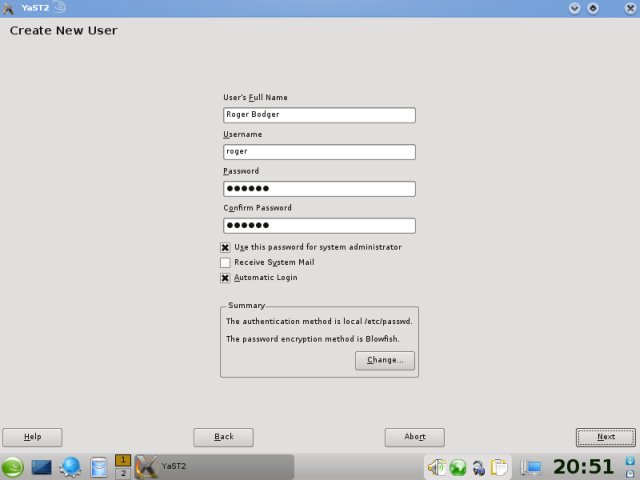Open the clipboard tray icon
This screenshot has width=640, height=480.
(499, 467)
